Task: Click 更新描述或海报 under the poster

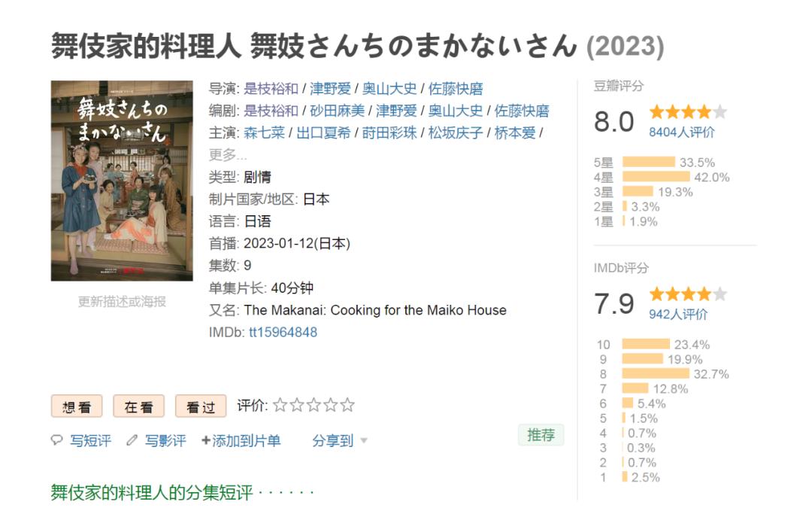Action: coord(122,302)
